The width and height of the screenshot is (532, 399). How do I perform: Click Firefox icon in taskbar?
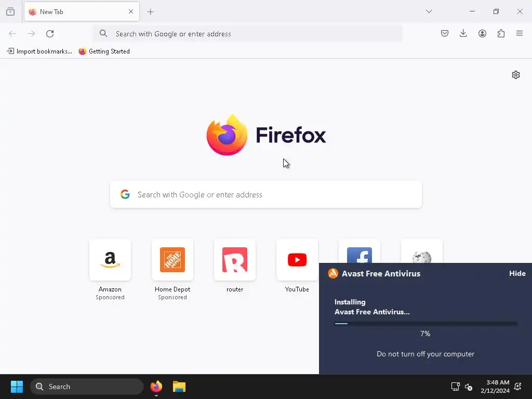click(x=156, y=387)
